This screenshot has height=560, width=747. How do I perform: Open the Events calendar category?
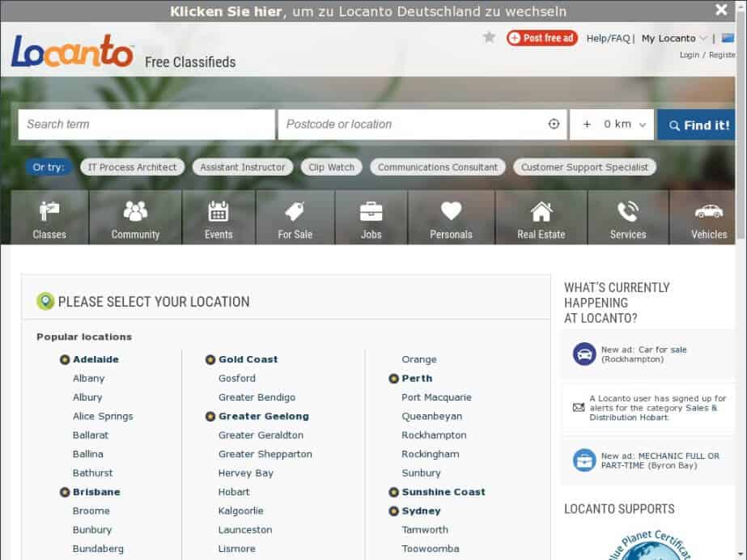point(219,218)
